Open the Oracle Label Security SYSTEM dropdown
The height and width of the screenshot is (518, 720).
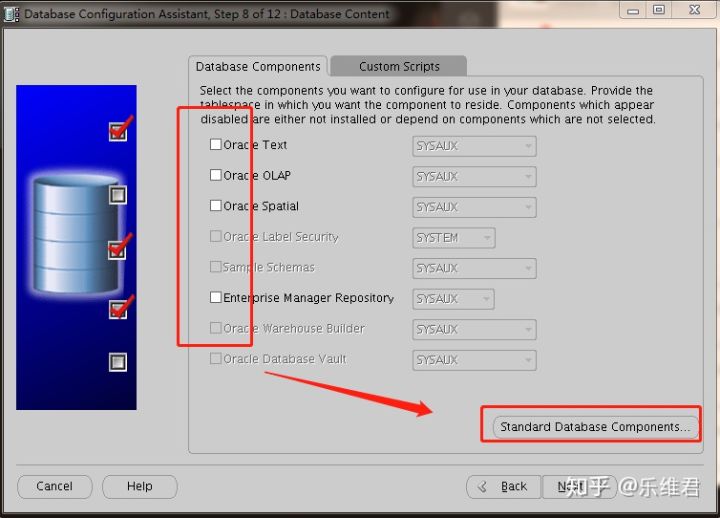(x=454, y=238)
